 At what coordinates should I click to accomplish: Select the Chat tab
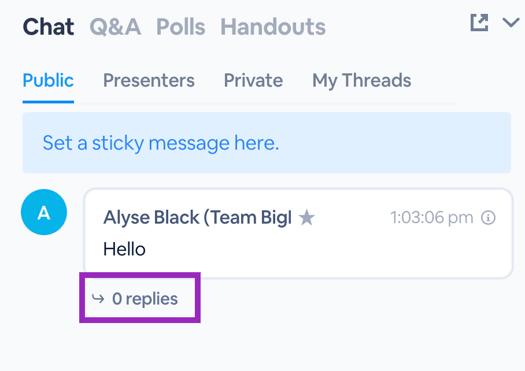click(x=49, y=27)
